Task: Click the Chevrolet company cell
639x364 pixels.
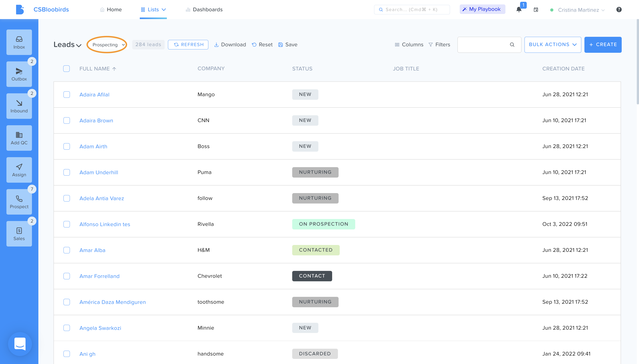Action: coord(210,276)
